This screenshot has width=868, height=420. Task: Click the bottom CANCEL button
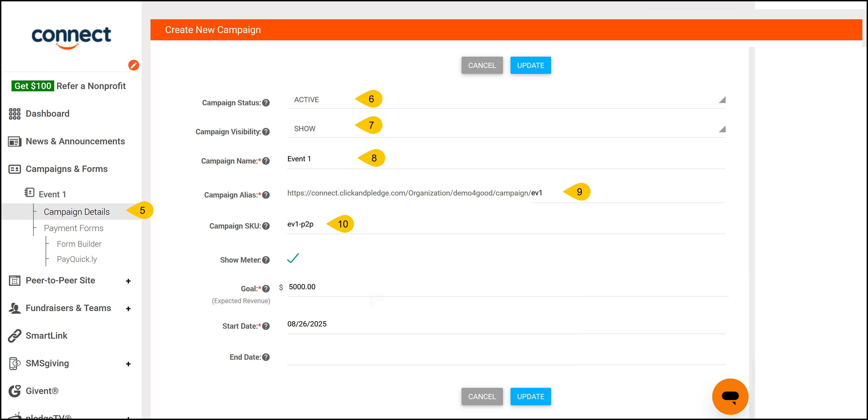482,396
